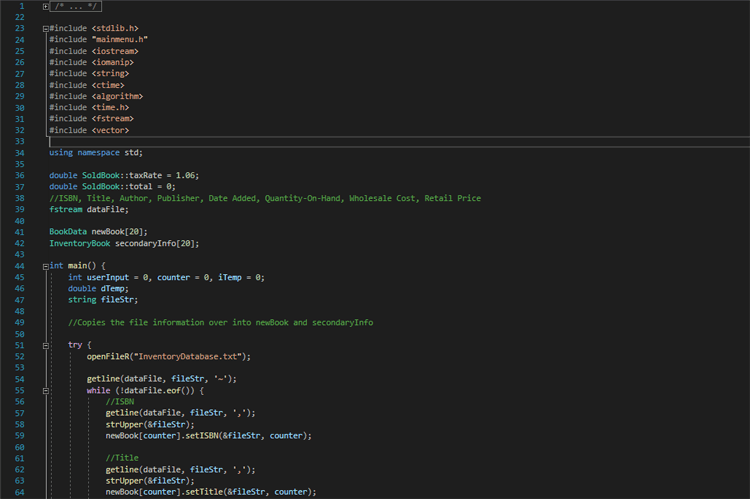This screenshot has width=750, height=499.
Task: Click the "InventoryDatabase.txt" string literal
Action: pyautogui.click(x=193, y=356)
